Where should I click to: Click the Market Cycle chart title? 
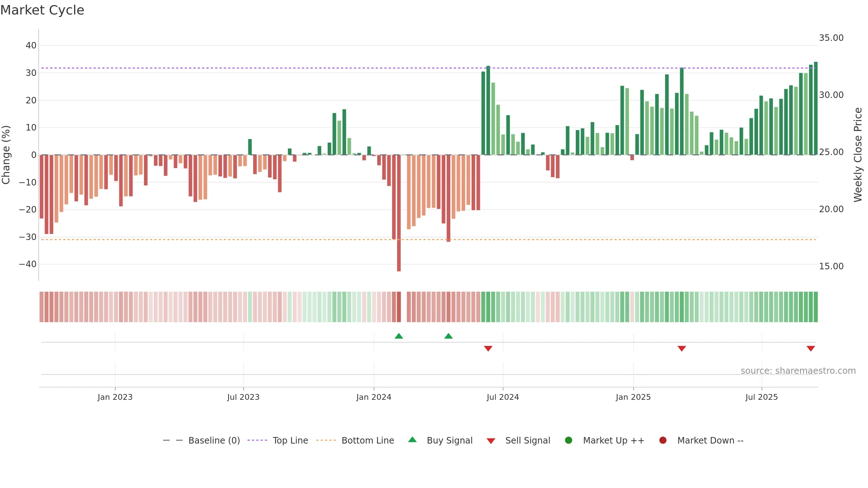(42, 10)
